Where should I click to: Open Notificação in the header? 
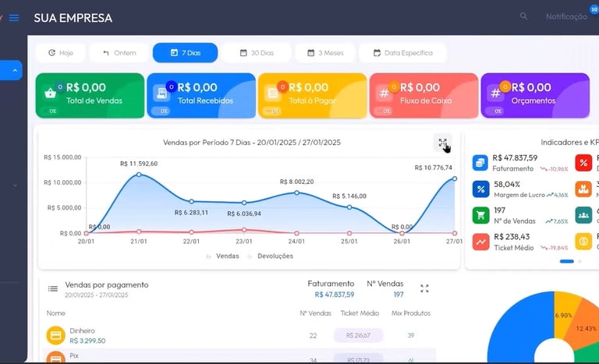tap(566, 16)
